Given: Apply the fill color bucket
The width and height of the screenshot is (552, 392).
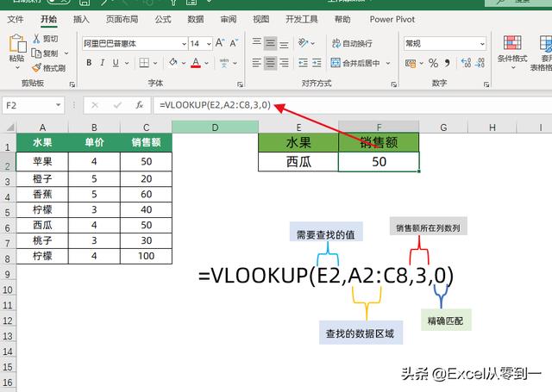Looking at the screenshot, I should (x=173, y=62).
